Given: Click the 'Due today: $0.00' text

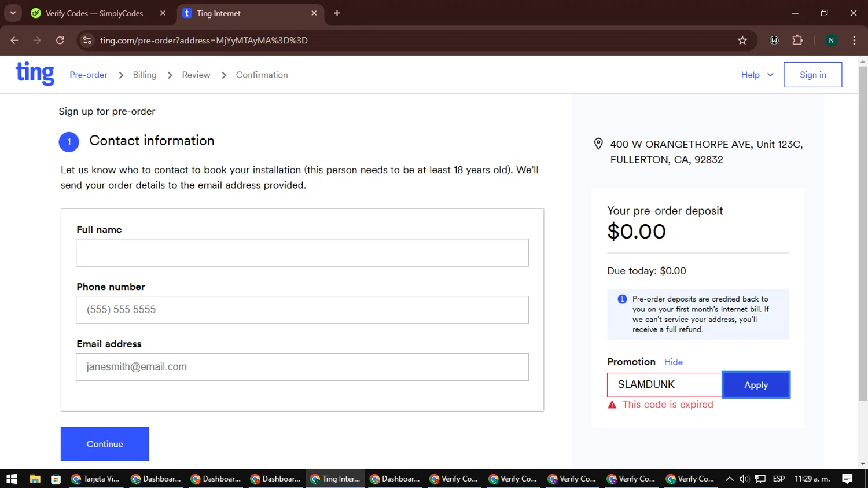Looking at the screenshot, I should 646,271.
